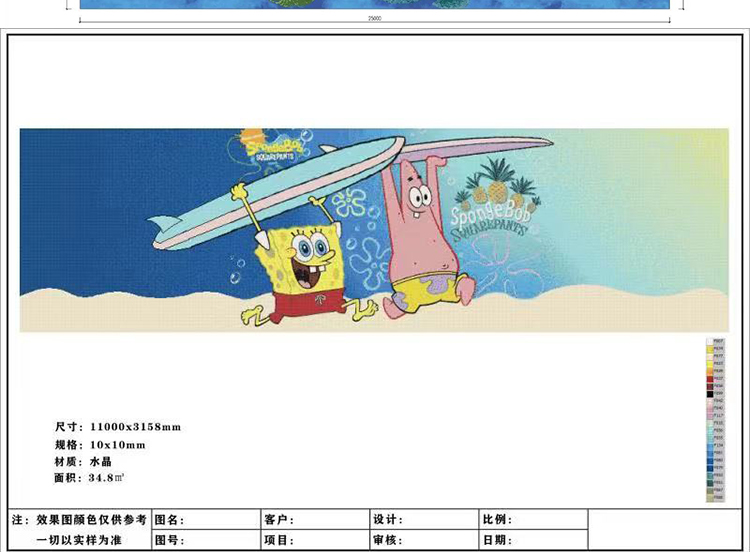Pick the black swatch in color legend
This screenshot has width=750, height=552.
coord(710,394)
